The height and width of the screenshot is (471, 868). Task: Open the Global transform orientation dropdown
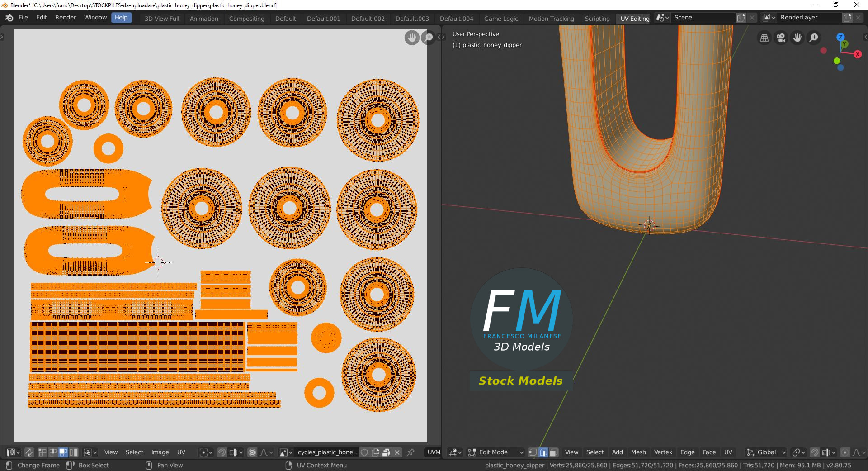(x=766, y=452)
